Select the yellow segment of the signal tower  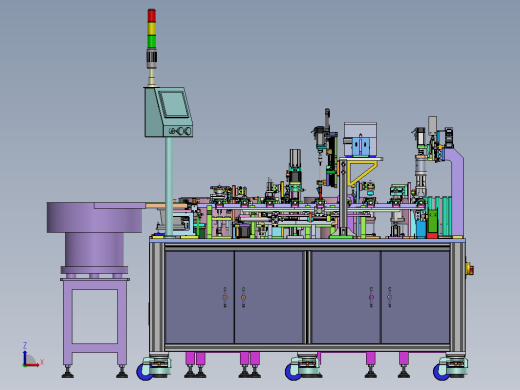click(152, 29)
